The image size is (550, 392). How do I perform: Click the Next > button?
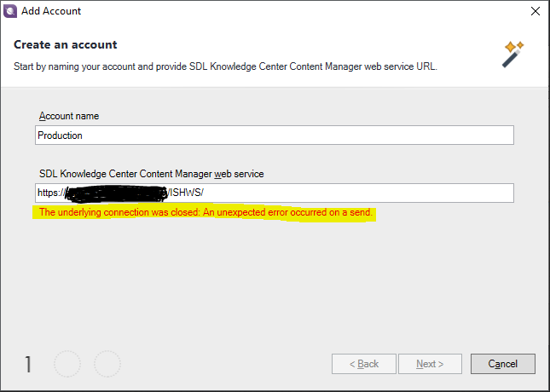[430, 364]
